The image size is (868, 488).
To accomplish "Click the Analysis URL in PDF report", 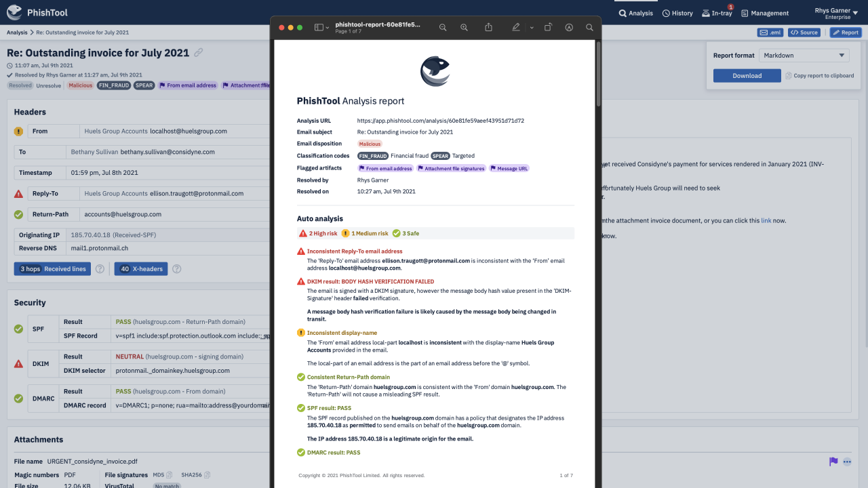I will 441,121.
